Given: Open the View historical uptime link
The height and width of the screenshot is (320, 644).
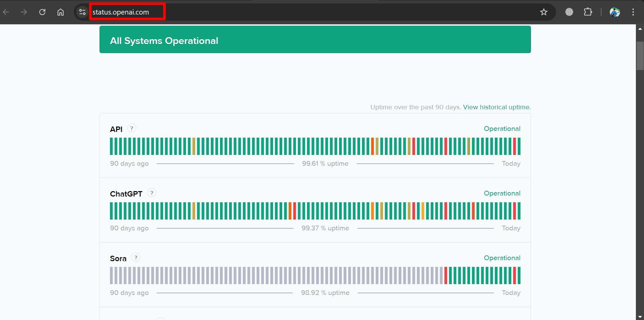Looking at the screenshot, I should pos(497,107).
